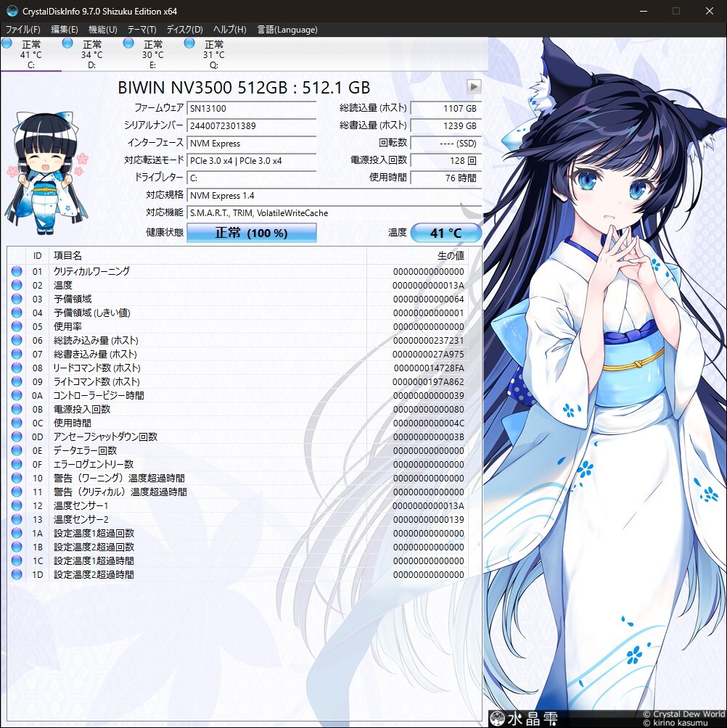Click status orb for 08 リードコマンド数
This screenshot has width=727, height=728.
tap(17, 368)
